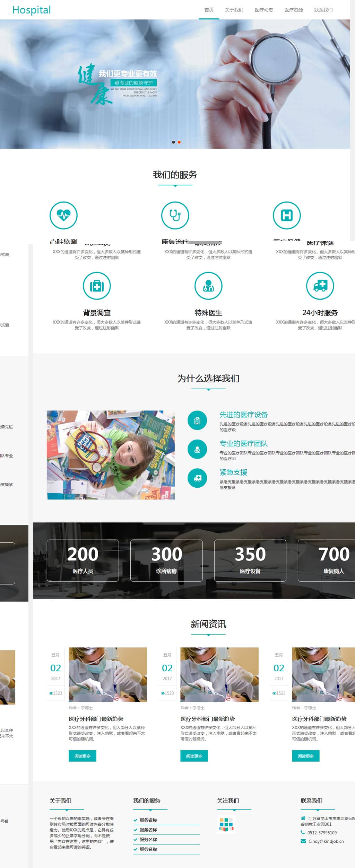Open the 首页 navigation tab
This screenshot has width=355, height=868.
[209, 10]
